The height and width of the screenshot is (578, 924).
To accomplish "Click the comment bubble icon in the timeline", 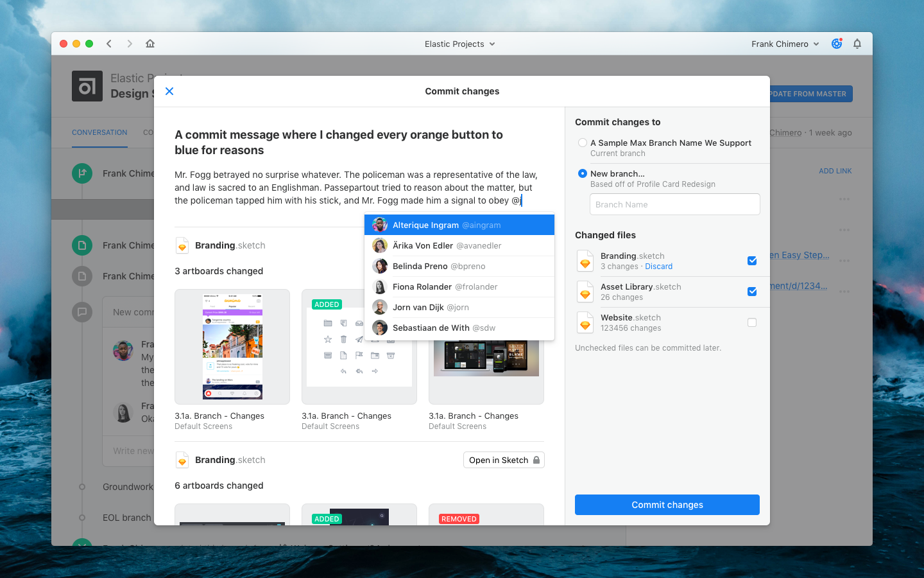I will coord(82,311).
